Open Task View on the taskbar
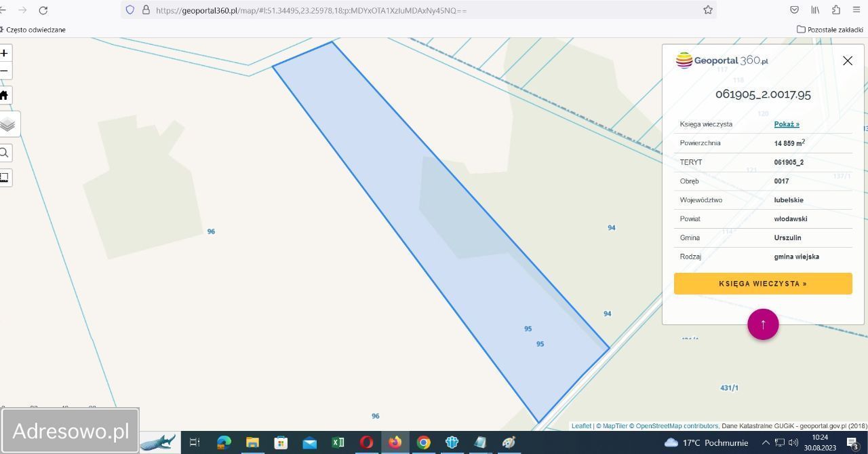 tap(195, 442)
